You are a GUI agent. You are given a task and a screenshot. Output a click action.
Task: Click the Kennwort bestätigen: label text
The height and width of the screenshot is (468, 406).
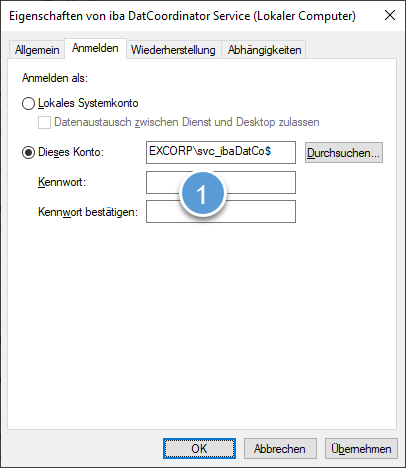(88, 212)
